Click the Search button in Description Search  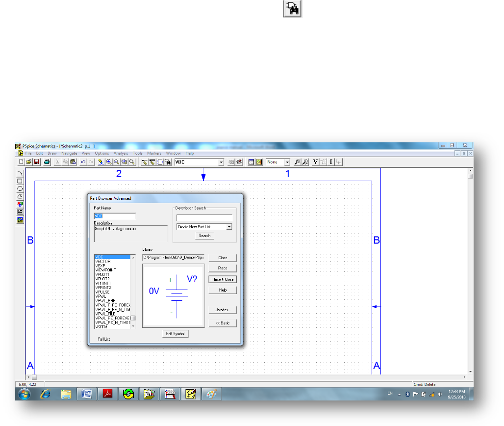click(204, 236)
